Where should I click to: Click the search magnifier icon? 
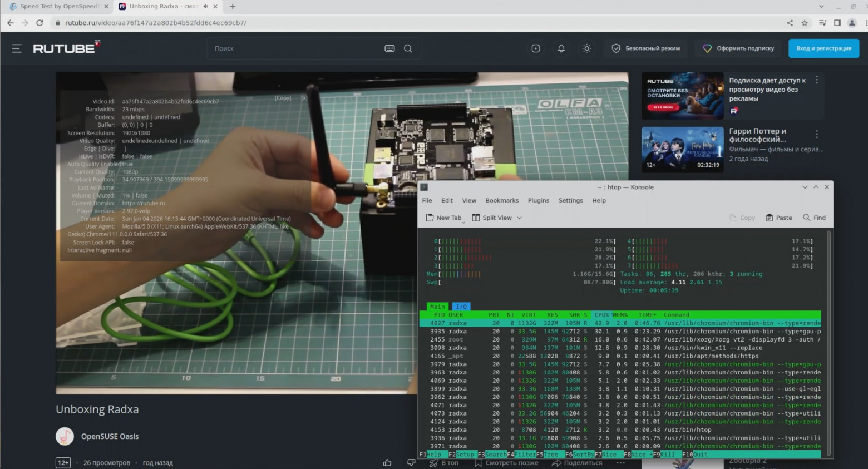(408, 48)
